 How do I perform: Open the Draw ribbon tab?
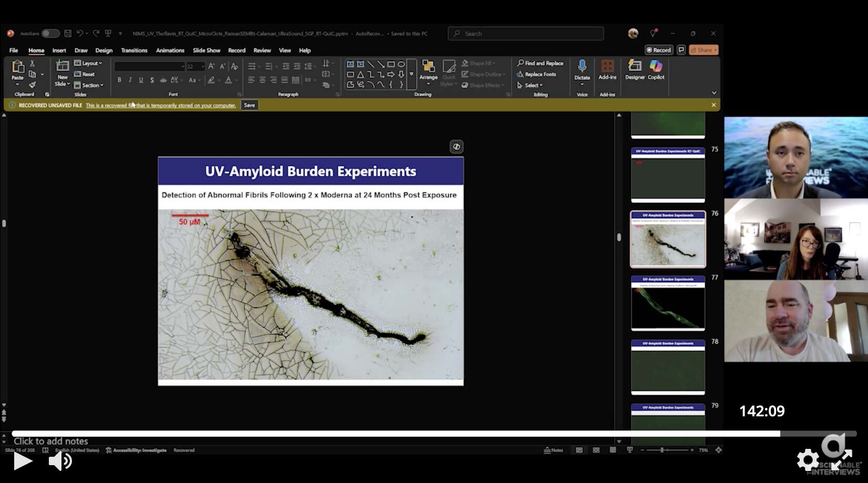tap(81, 50)
